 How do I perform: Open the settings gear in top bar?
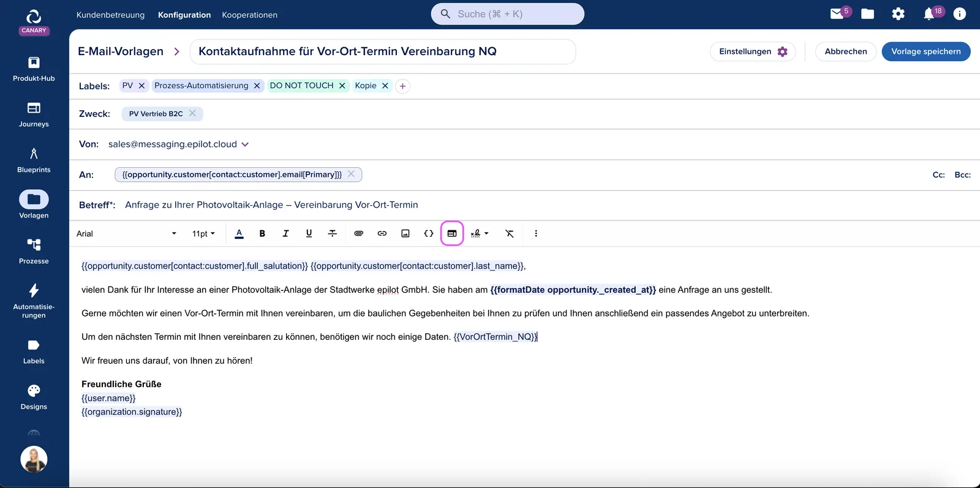point(898,13)
